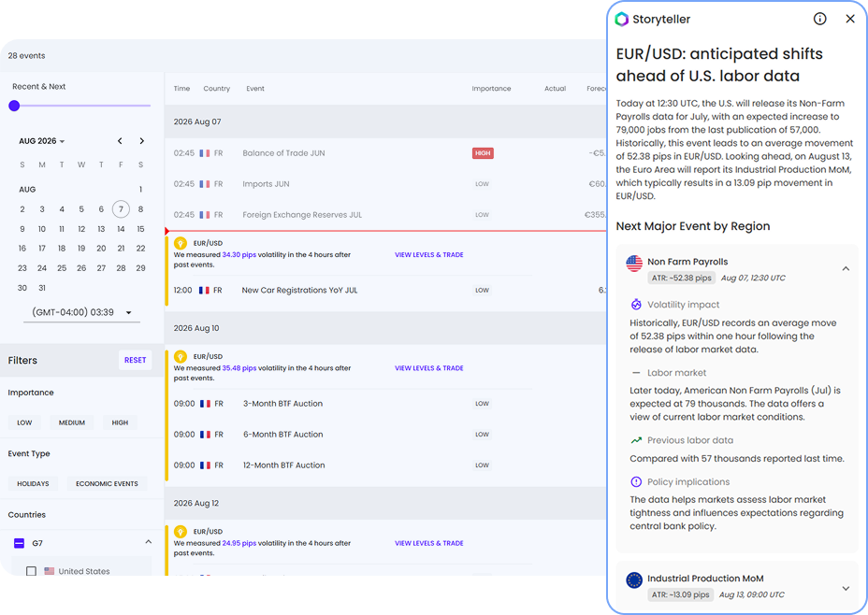Viewport: 868px width, 615px height.
Task: Open the Storyteller info icon
Action: pyautogui.click(x=820, y=19)
